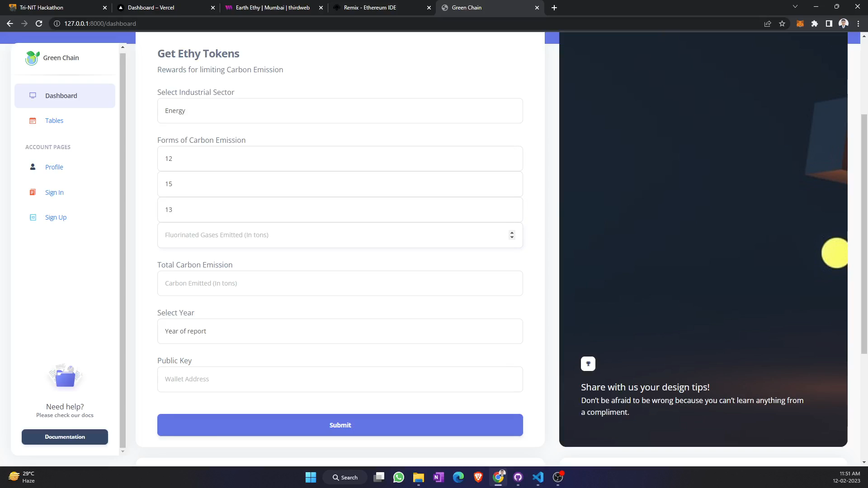868x488 pixels.
Task: Click the Sign In document icon
Action: point(33,192)
